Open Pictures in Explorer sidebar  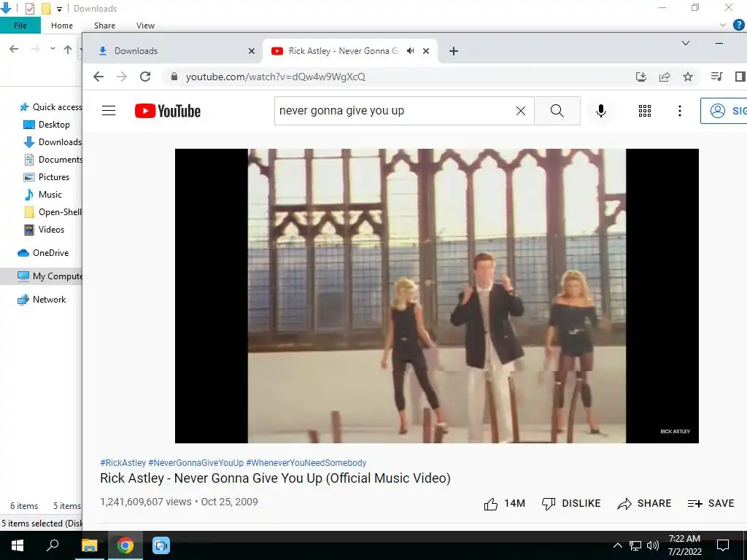pos(46,177)
